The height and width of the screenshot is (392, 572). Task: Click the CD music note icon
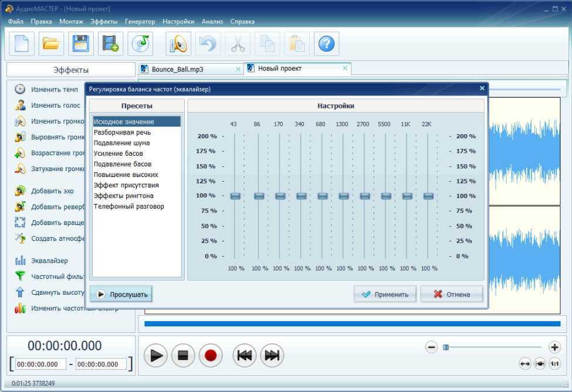(141, 44)
